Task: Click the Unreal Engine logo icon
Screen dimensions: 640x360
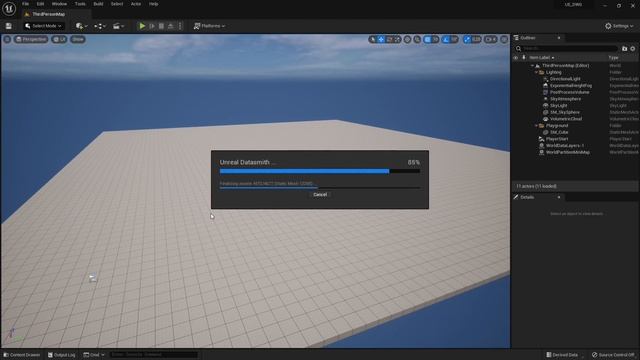Action: pos(9,8)
